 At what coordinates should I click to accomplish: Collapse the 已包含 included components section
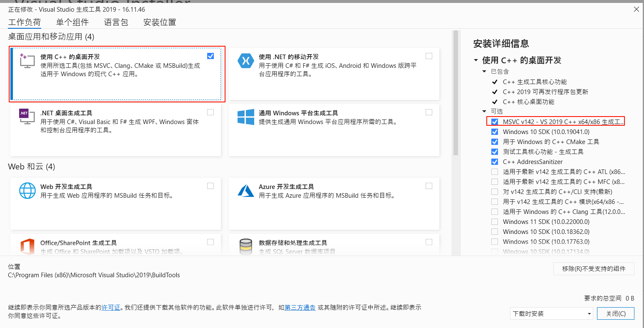coord(484,72)
